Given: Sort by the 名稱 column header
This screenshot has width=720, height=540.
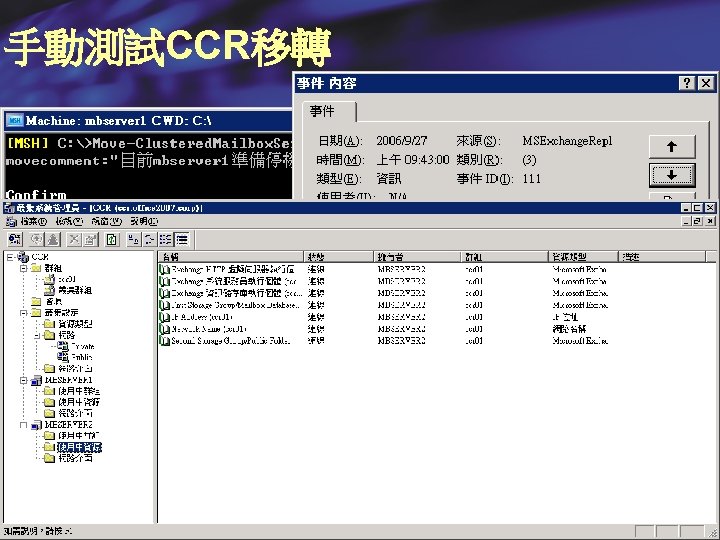Looking at the screenshot, I should [x=231, y=257].
